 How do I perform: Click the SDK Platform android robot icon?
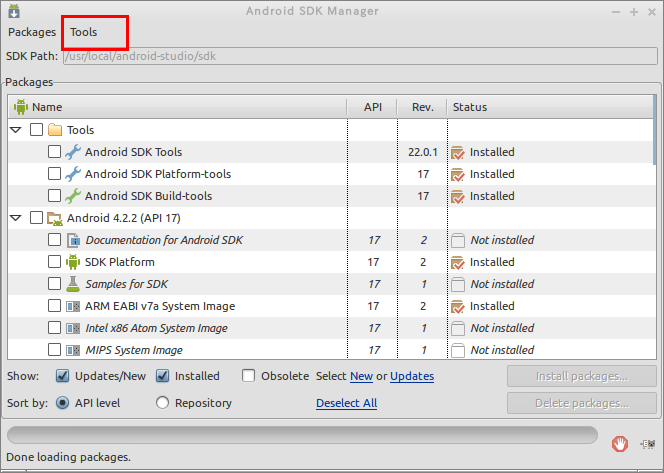tap(73, 262)
